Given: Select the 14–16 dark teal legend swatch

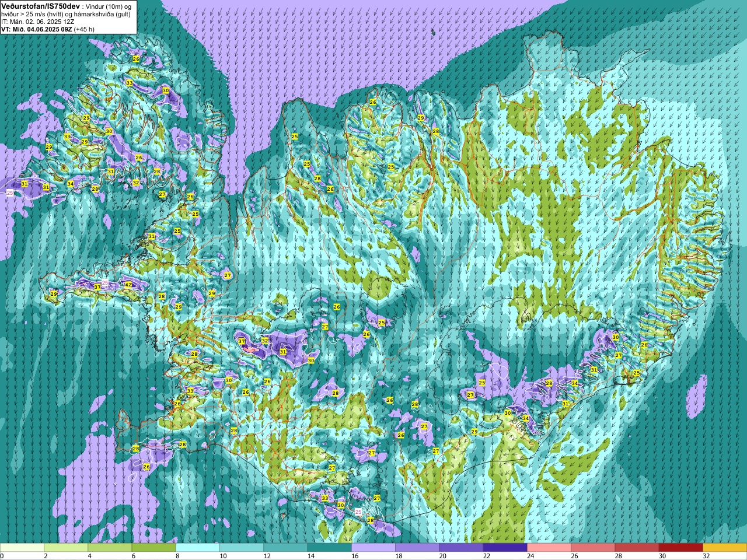Looking at the screenshot, I should 329,548.
